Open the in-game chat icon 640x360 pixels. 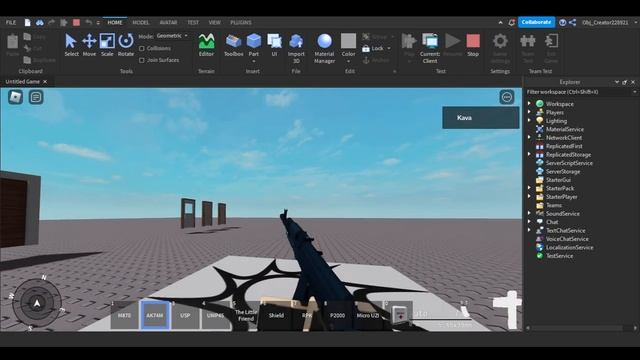tap(36, 97)
